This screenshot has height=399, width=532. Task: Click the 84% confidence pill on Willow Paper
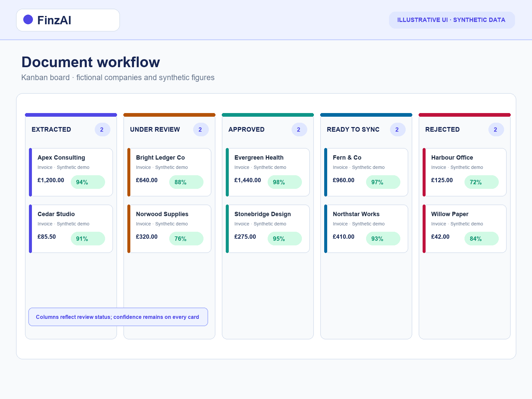click(481, 238)
